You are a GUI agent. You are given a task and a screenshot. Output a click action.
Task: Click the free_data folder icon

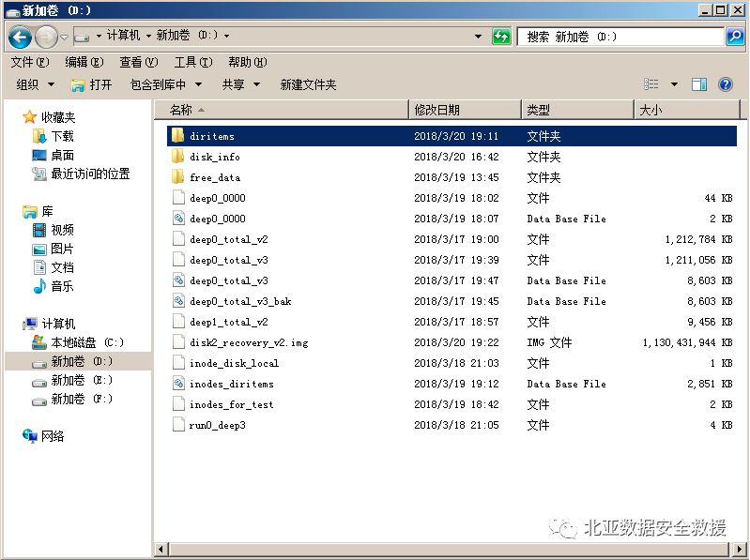(178, 176)
